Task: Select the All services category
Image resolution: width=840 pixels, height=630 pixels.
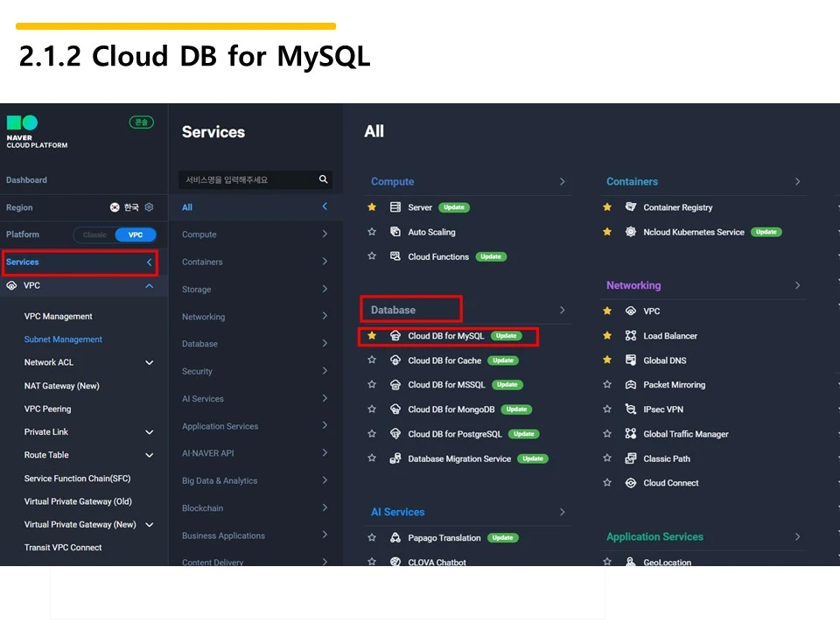Action: click(x=255, y=206)
